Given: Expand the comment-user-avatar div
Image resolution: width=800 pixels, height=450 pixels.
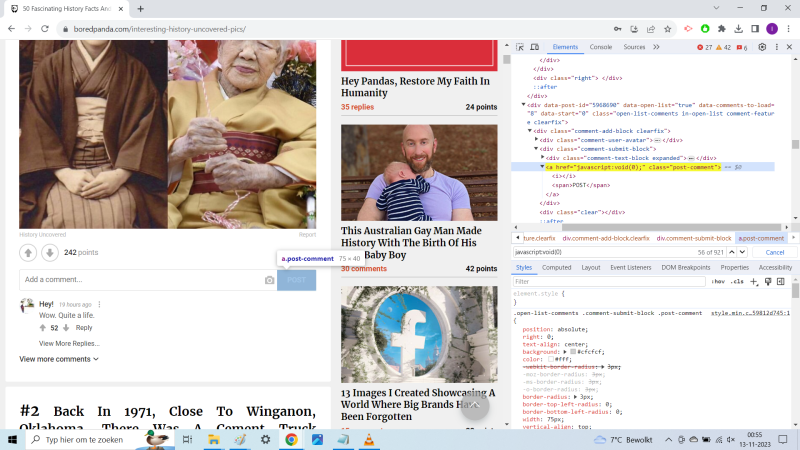Looking at the screenshot, I should [536, 139].
